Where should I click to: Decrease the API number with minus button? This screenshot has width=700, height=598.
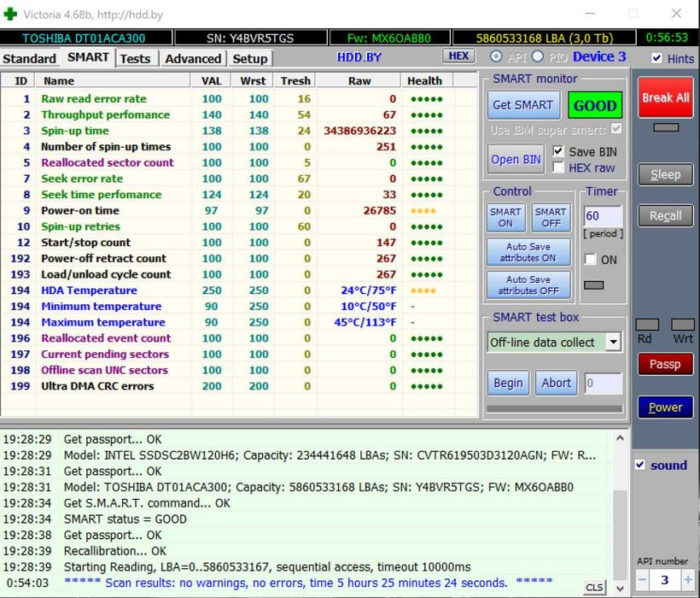tap(643, 580)
